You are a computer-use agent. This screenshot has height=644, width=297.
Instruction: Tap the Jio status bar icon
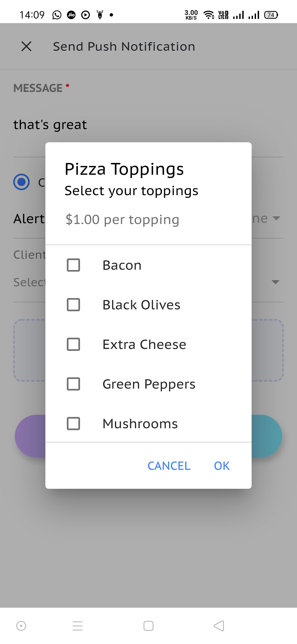(x=71, y=15)
